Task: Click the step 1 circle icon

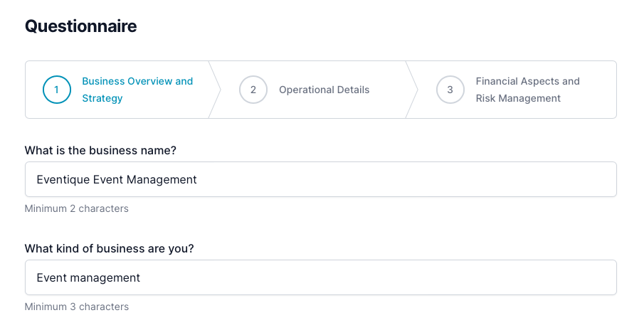Action: [x=56, y=90]
